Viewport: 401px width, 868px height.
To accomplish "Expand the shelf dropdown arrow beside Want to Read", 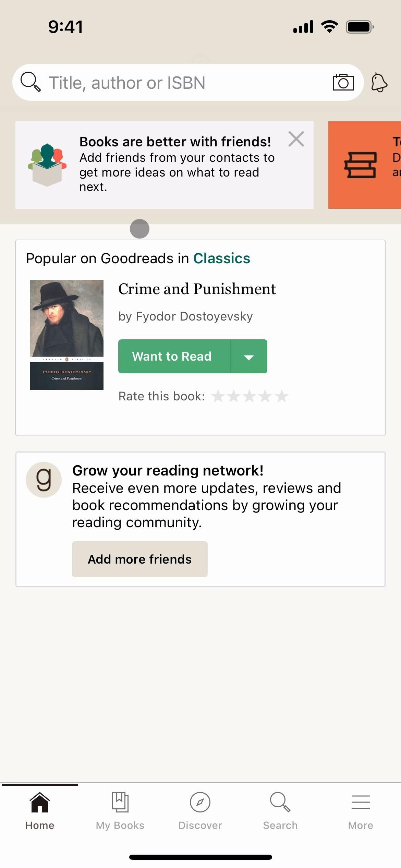I will tap(249, 357).
